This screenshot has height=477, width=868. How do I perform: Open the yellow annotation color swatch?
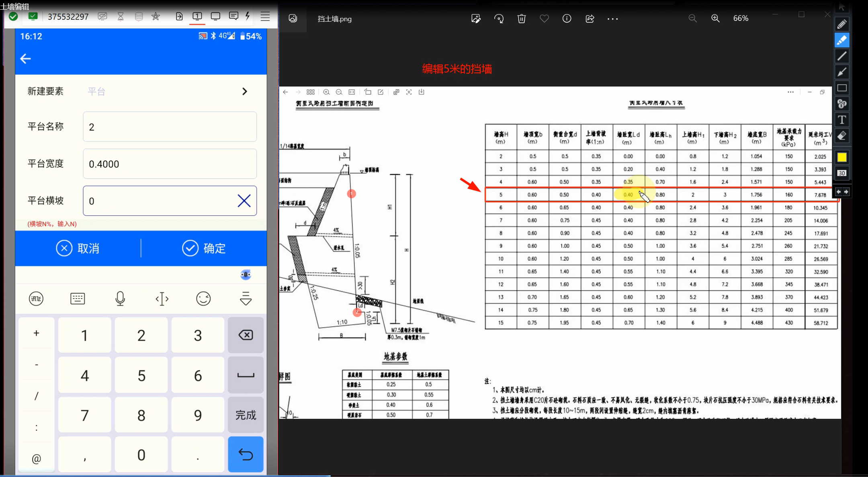pyautogui.click(x=842, y=157)
